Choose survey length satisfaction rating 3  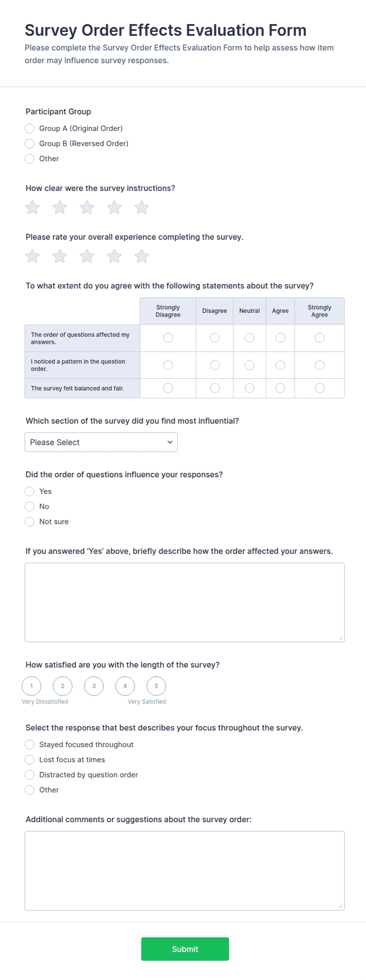94,686
